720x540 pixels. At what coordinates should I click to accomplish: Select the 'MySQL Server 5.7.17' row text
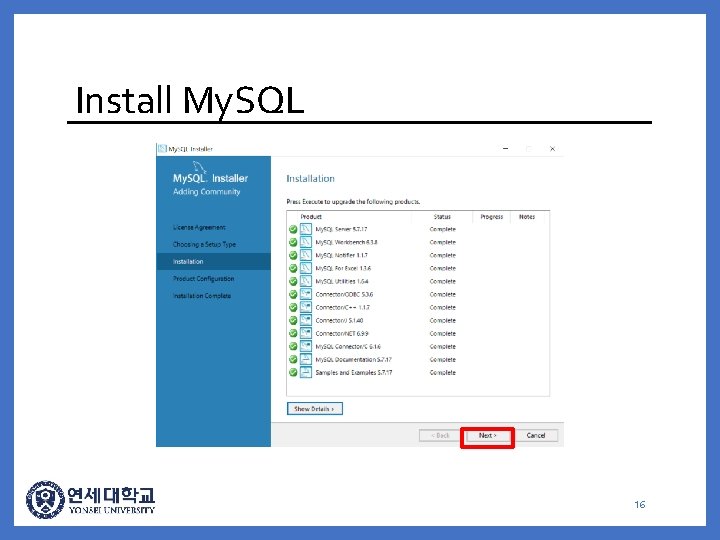(x=341, y=229)
